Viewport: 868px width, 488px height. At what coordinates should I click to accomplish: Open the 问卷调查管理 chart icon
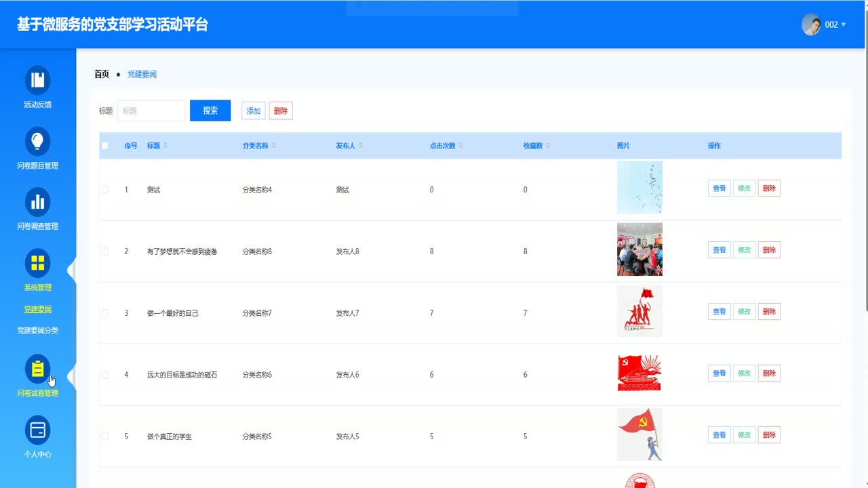38,202
